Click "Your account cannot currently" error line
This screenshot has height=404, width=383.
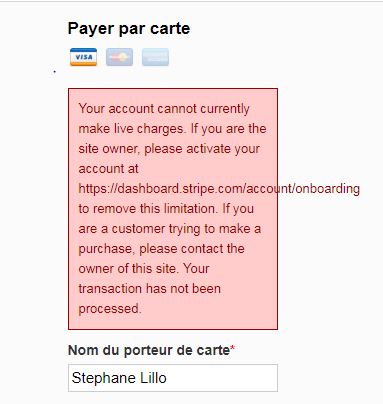164,109
